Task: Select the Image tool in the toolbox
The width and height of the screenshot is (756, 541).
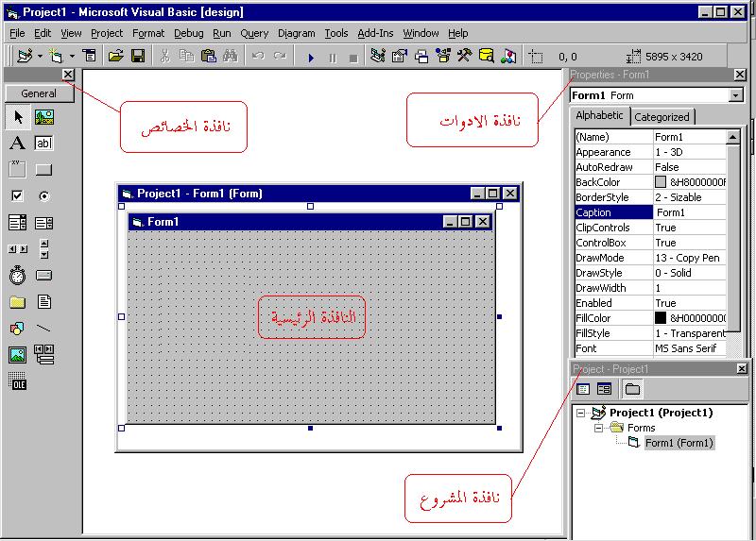Action: [17, 355]
